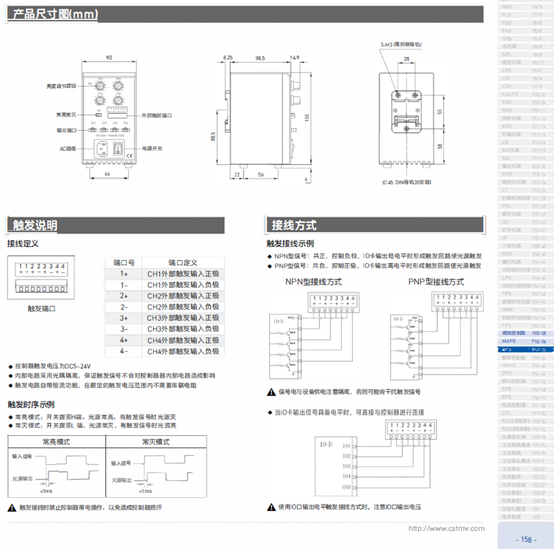
Task: Click the 外部触发端口 label on front view
Action: 157,116
